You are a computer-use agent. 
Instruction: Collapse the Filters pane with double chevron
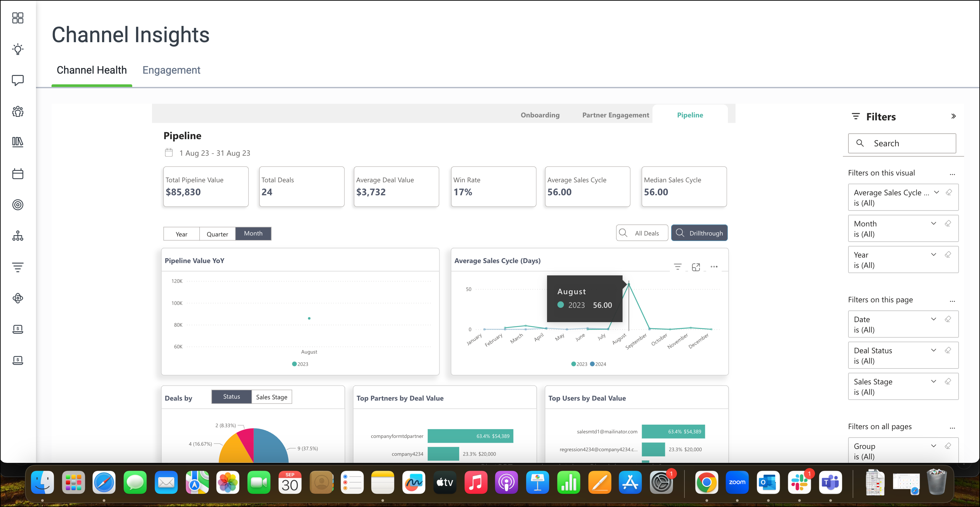[953, 116]
